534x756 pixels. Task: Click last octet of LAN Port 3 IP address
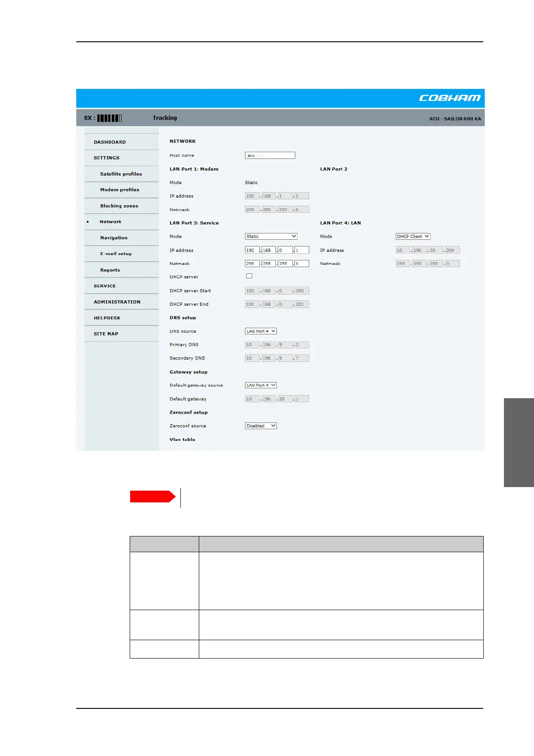tap(302, 250)
